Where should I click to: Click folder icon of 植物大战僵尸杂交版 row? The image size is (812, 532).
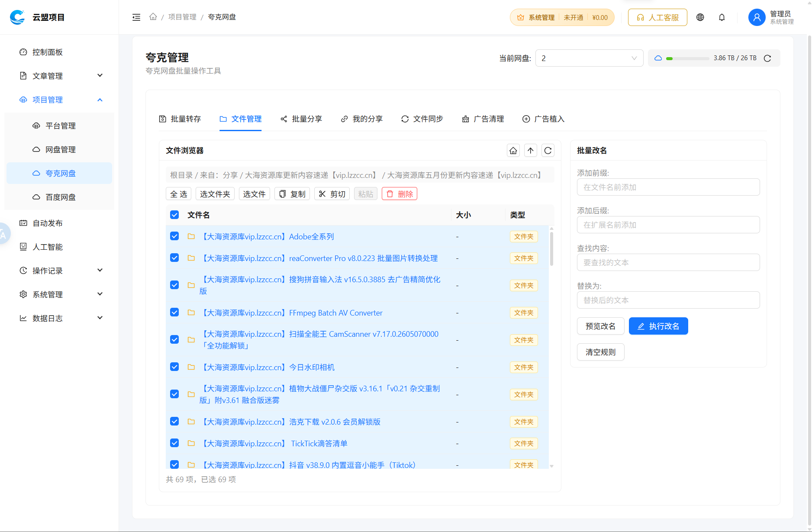(x=191, y=394)
